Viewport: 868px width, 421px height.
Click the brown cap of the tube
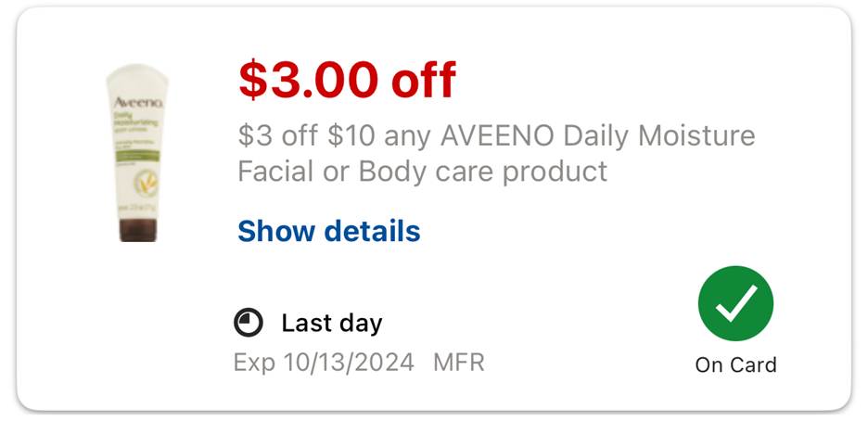138,230
